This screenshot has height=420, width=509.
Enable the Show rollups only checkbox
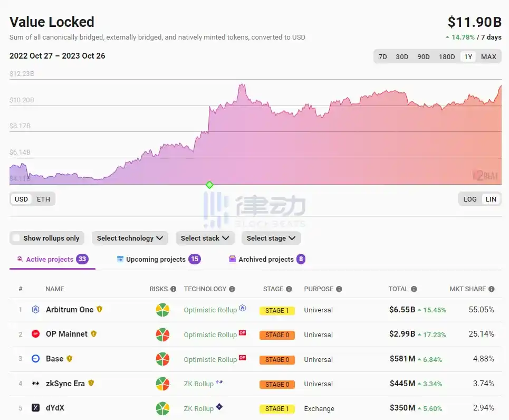click(16, 238)
